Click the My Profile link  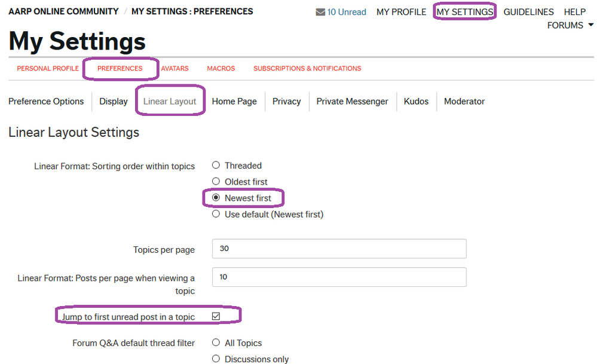point(401,12)
